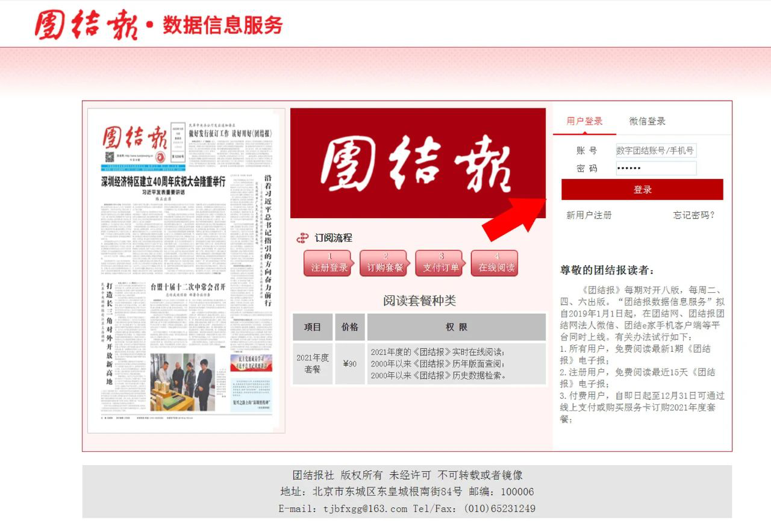Click the notice item 注册用户，免费阅读最近15天
The height and width of the screenshot is (532, 771).
(x=638, y=378)
